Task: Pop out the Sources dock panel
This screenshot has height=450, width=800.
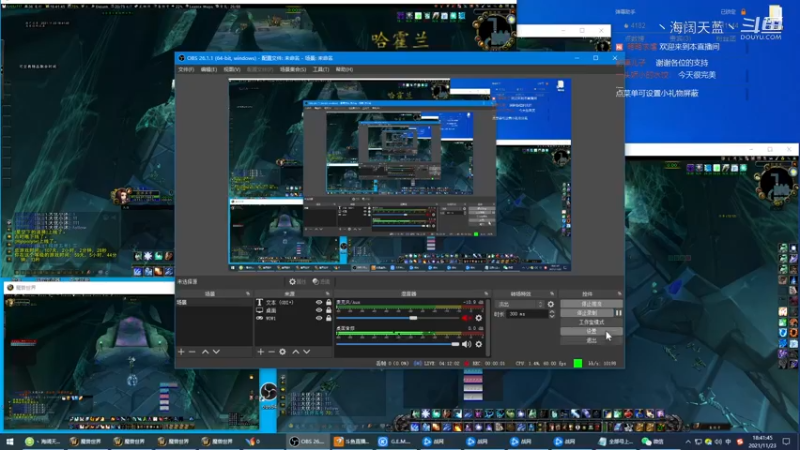Action: point(328,294)
